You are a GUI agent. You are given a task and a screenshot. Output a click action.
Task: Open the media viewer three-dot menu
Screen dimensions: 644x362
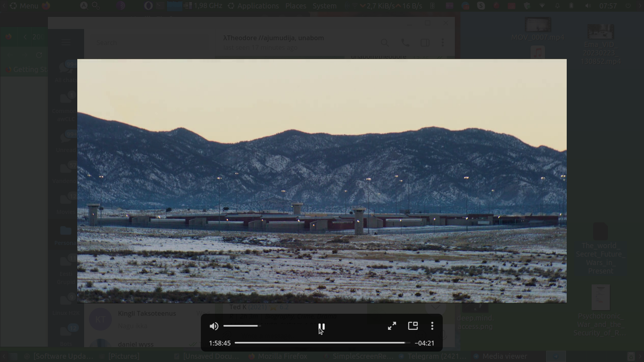(x=432, y=326)
